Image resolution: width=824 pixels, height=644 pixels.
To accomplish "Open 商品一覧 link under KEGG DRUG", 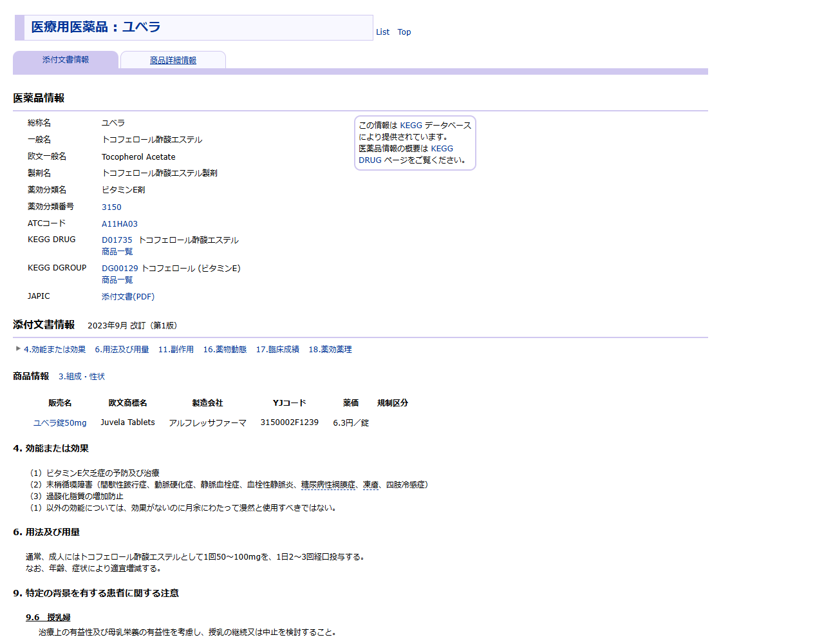I will click(117, 251).
